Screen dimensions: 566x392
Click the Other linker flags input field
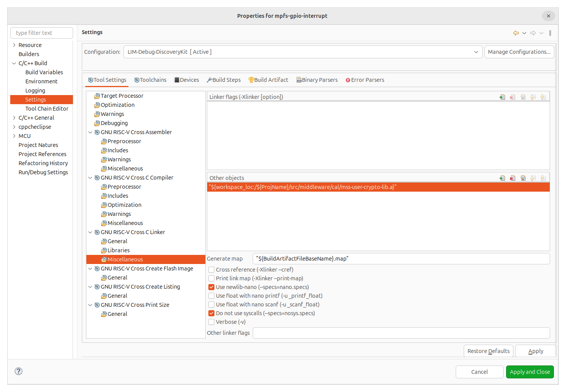click(x=401, y=333)
